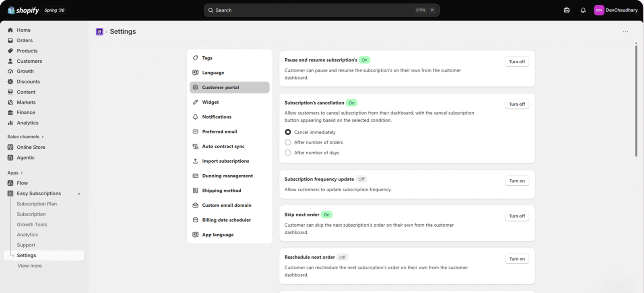Click the Orders inbox icon
This screenshot has width=644, height=293.
click(x=10, y=41)
